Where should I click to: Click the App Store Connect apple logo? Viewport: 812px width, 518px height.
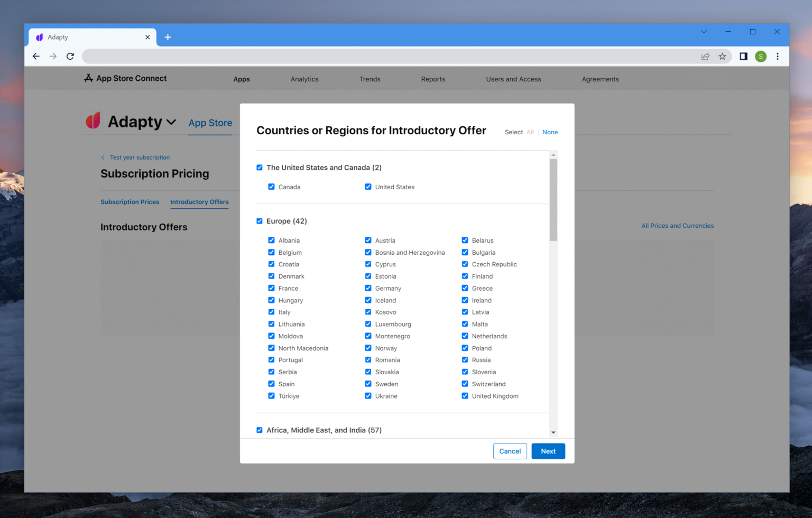click(88, 78)
